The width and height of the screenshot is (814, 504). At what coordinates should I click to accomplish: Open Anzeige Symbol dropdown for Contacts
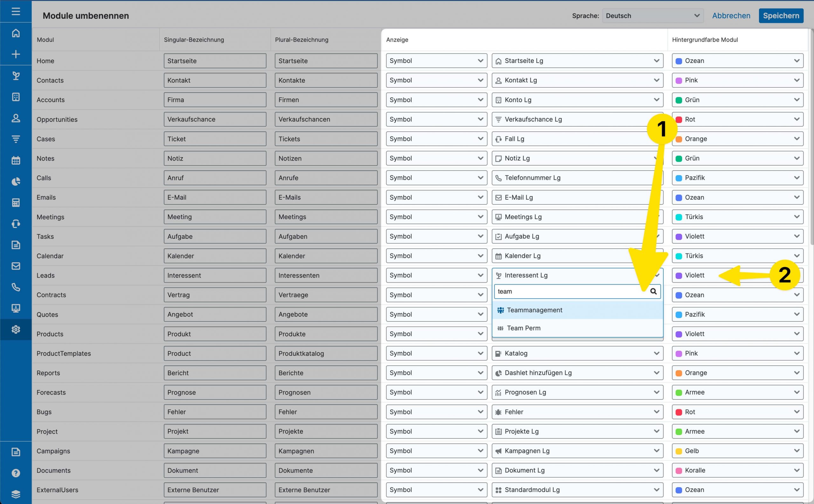(x=436, y=80)
